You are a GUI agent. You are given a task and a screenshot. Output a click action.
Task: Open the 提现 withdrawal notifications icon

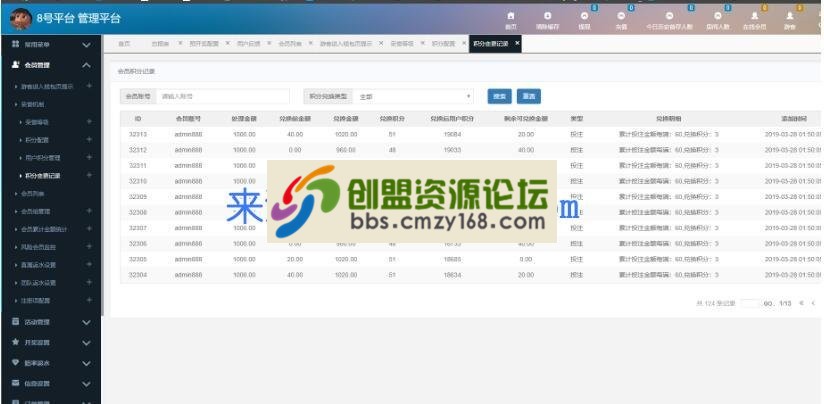(x=584, y=16)
